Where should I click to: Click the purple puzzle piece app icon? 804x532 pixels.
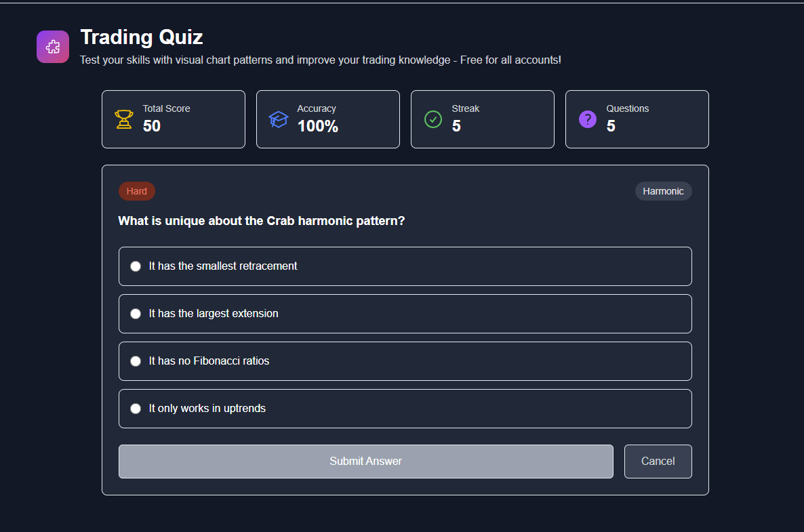(52, 46)
